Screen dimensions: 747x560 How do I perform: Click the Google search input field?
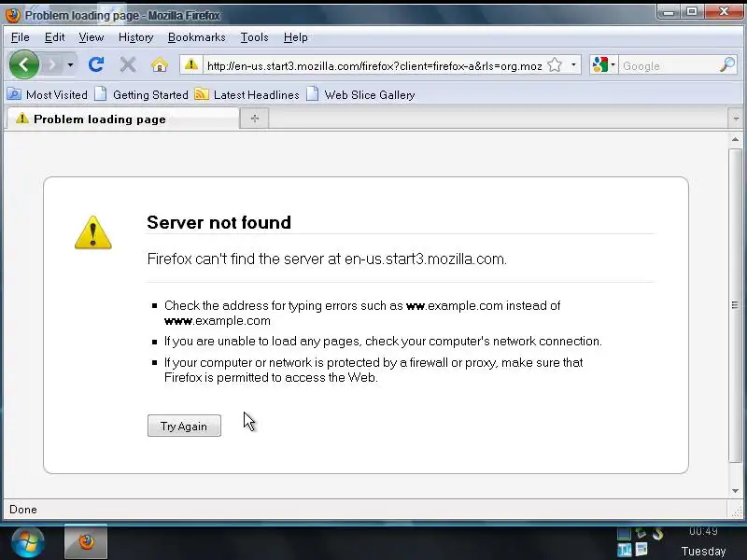(669, 65)
